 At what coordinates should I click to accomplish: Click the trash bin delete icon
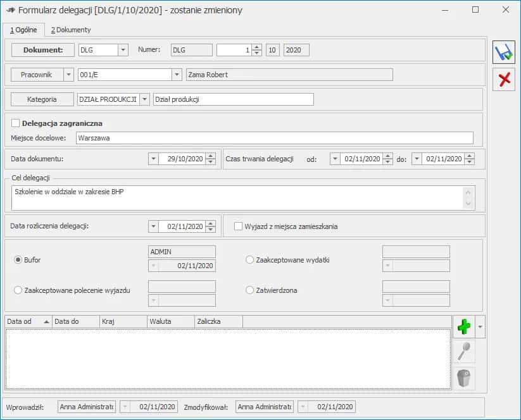[463, 378]
